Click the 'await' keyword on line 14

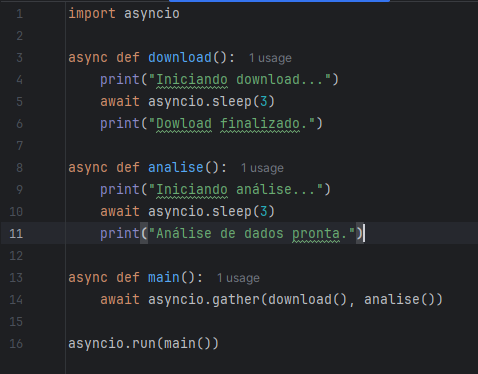point(120,299)
